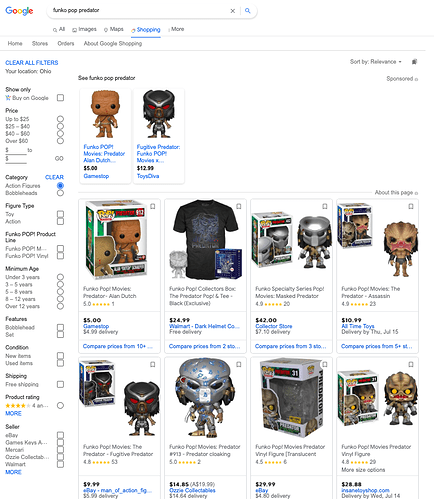Click the minimum price input field

[18, 150]
